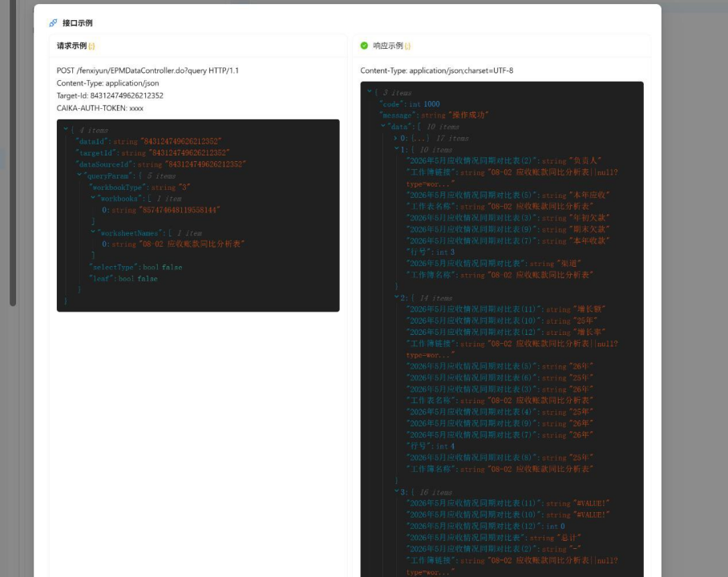This screenshot has width=728, height=577.
Task: Collapse the request JSON root with 4 items
Action: (66, 129)
